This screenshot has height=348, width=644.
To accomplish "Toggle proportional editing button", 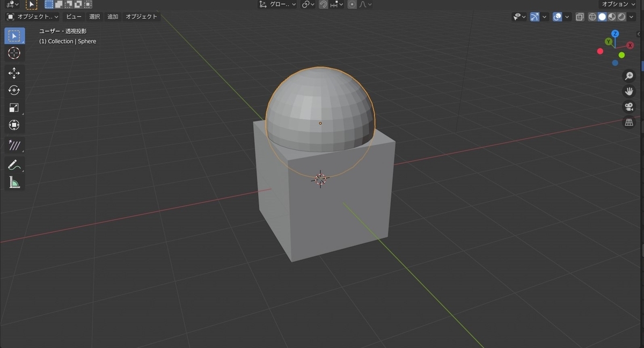I will point(352,4).
